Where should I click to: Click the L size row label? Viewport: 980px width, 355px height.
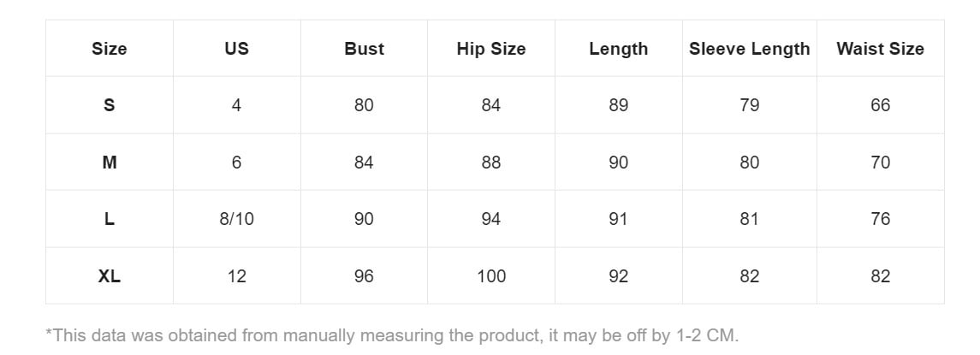coord(109,219)
